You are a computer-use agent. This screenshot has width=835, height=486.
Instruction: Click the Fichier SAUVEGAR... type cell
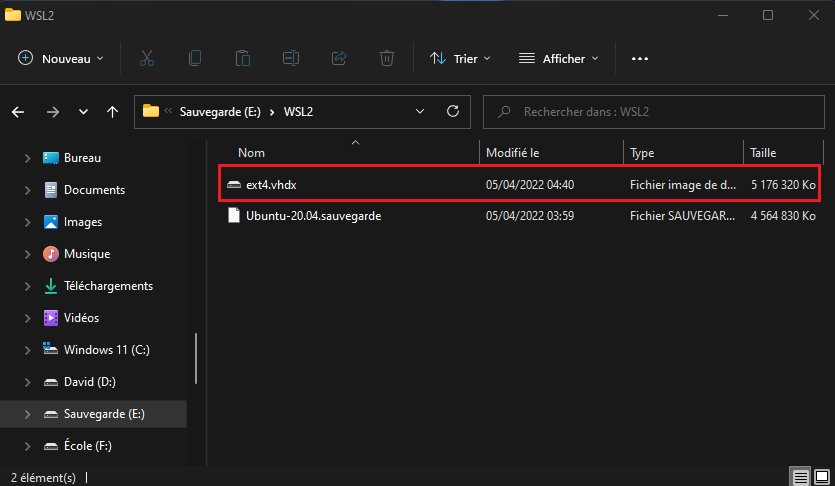[683, 216]
